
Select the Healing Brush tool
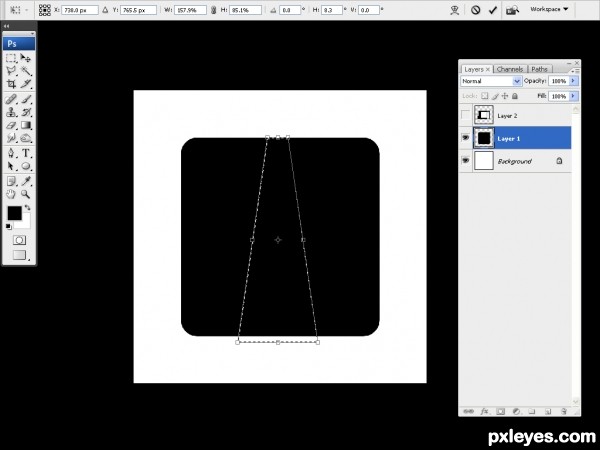(11, 99)
